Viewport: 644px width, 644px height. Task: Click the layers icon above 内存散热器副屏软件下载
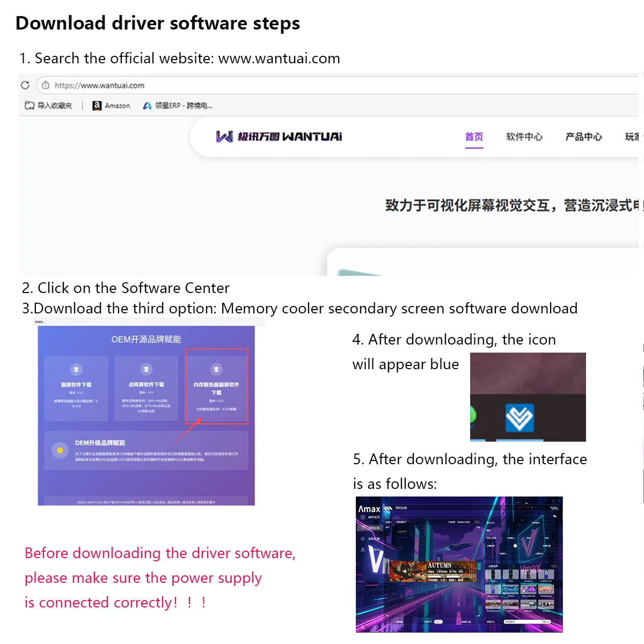tap(216, 369)
